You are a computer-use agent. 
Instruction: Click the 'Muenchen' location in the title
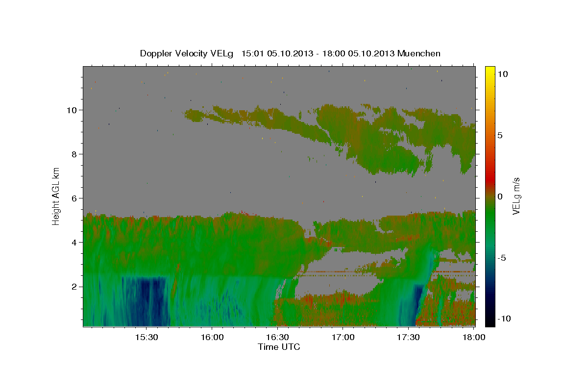(x=419, y=53)
